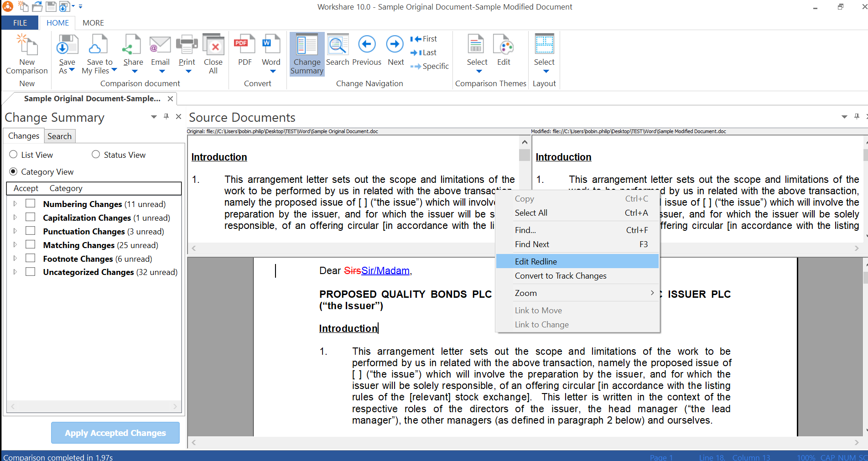This screenshot has width=868, height=461.
Task: Click the save disk icon in quick access toolbar
Action: 51,6
